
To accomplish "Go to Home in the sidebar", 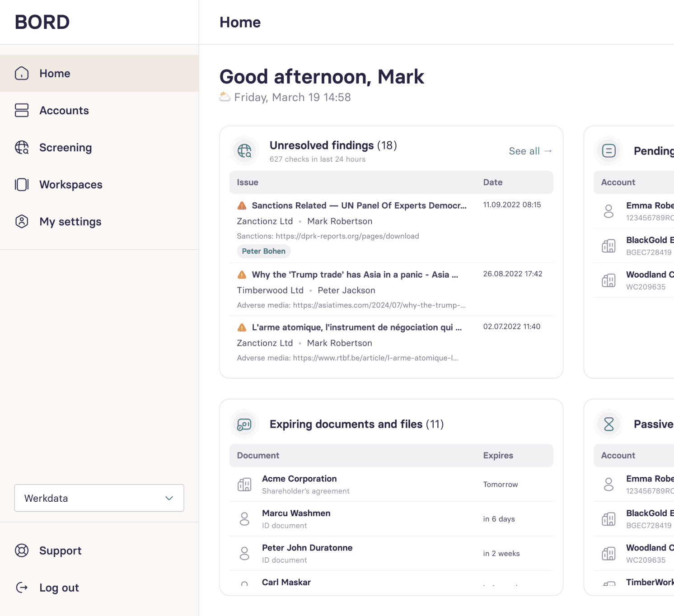I will 99,73.
